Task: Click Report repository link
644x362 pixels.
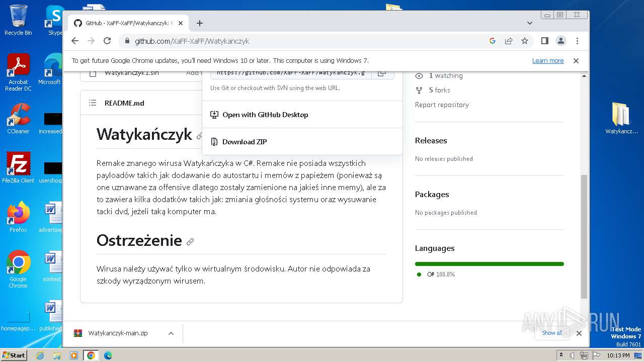Action: click(442, 105)
